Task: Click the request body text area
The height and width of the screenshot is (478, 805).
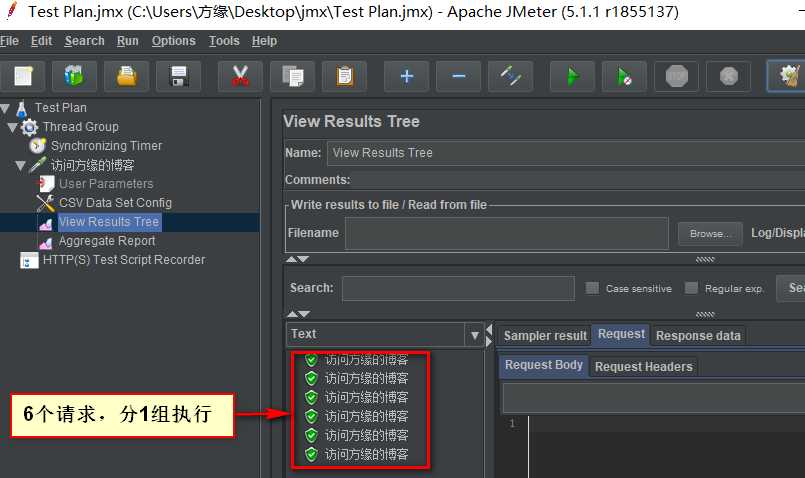Action: (666, 447)
